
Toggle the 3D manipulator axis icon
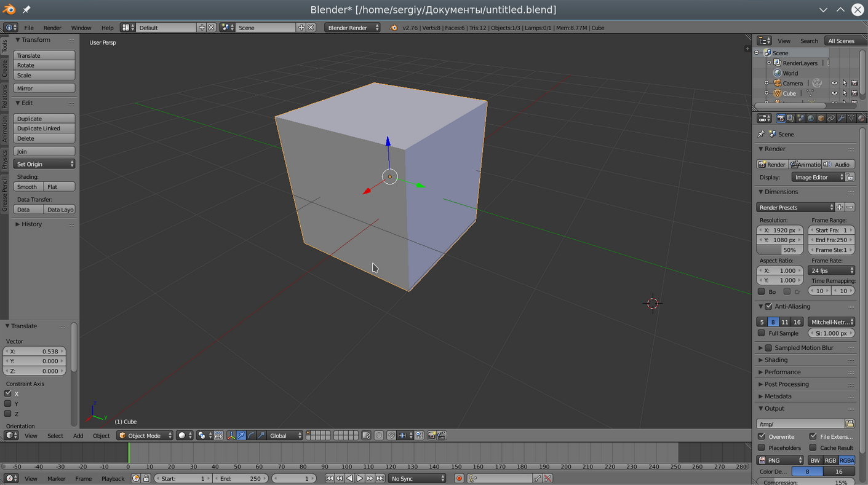[x=231, y=436]
